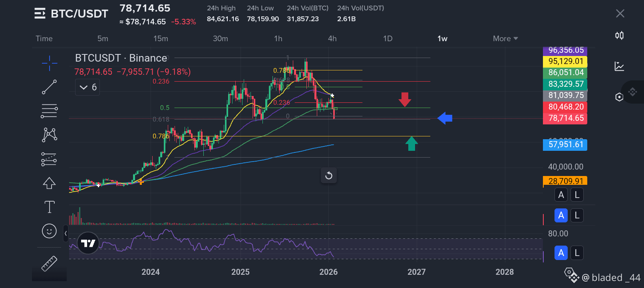
Task: Open the hexagon chart settings icon
Action: [x=620, y=97]
